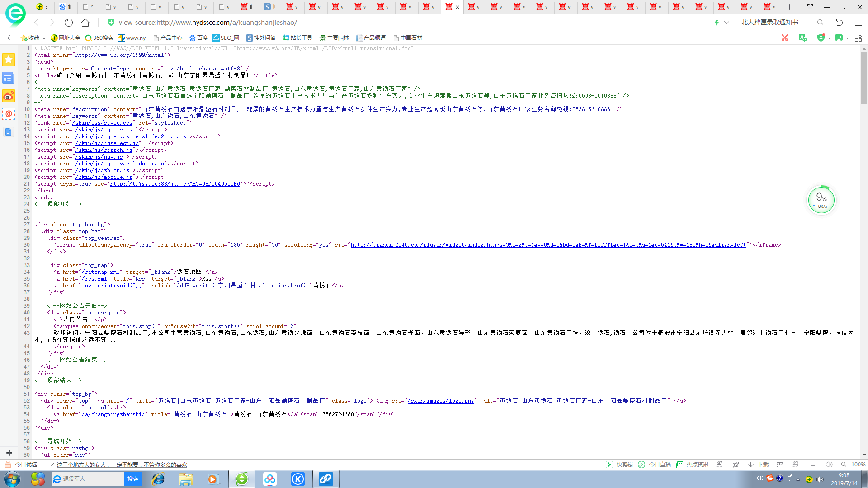This screenshot has width=868, height=488.
Task: Open dropdown arrow beside scissors tool
Action: tap(793, 38)
